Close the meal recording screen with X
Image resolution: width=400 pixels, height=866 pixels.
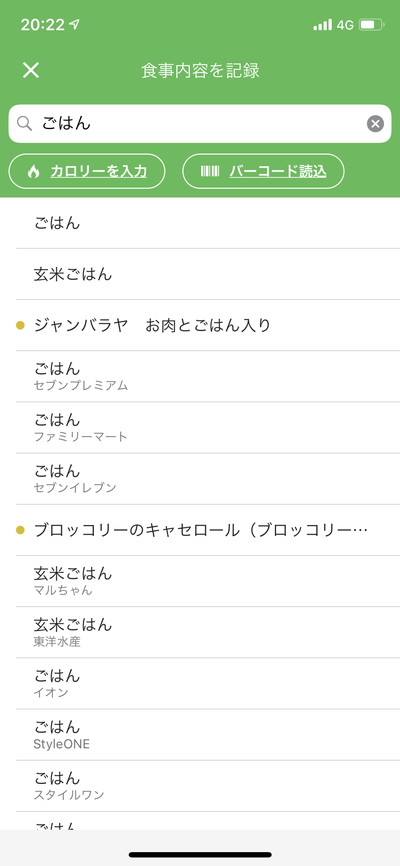coord(31,70)
